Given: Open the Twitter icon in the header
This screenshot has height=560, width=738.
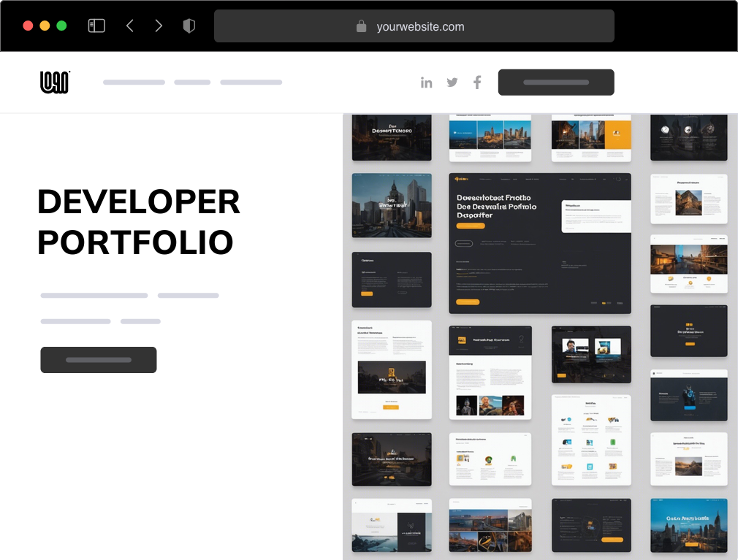Looking at the screenshot, I should pos(452,83).
